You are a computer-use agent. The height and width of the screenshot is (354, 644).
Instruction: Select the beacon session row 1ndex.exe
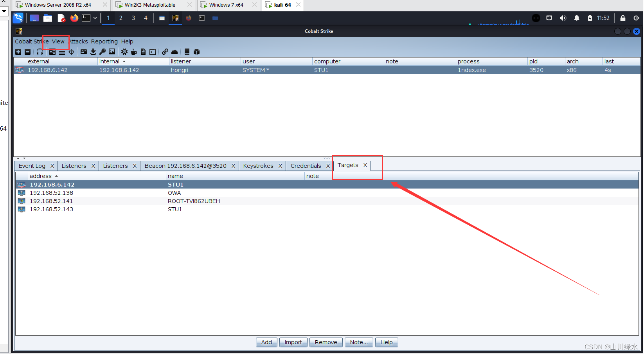pos(327,70)
